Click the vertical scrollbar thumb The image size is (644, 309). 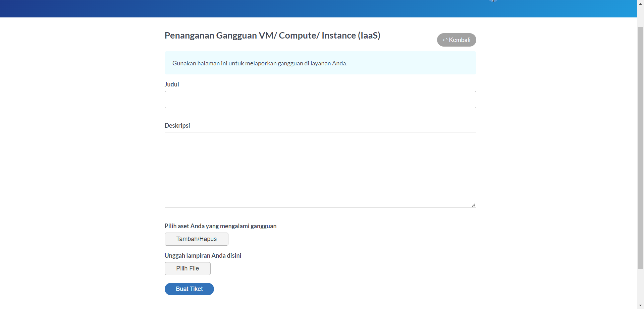point(640,147)
